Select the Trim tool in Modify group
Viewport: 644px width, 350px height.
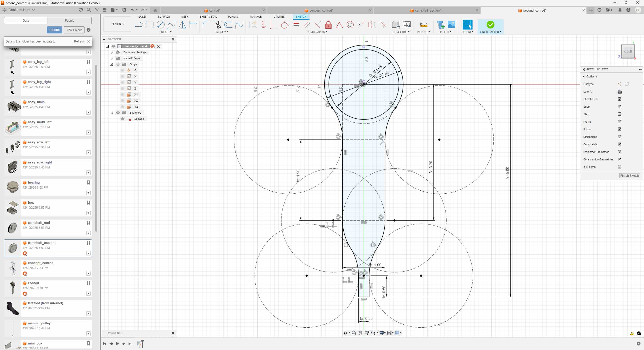[x=218, y=25]
